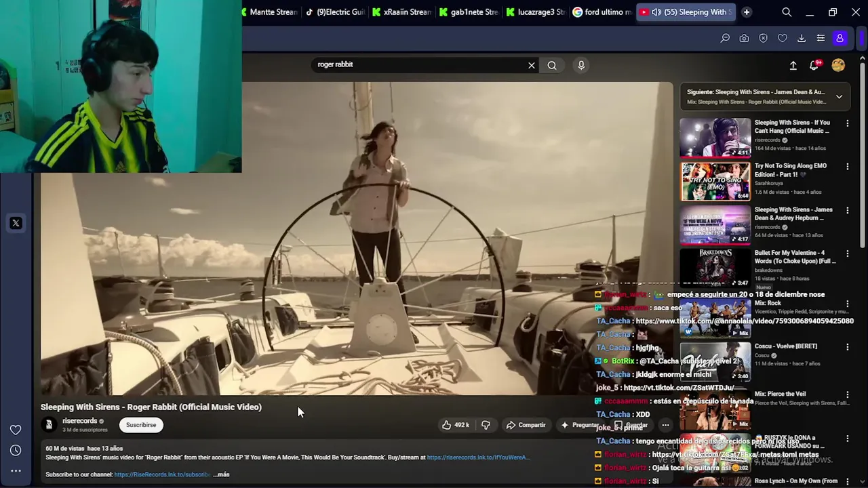The width and height of the screenshot is (868, 488).
Task: Open the RiseRecords.lnk.to/subscribe link
Action: [162, 474]
